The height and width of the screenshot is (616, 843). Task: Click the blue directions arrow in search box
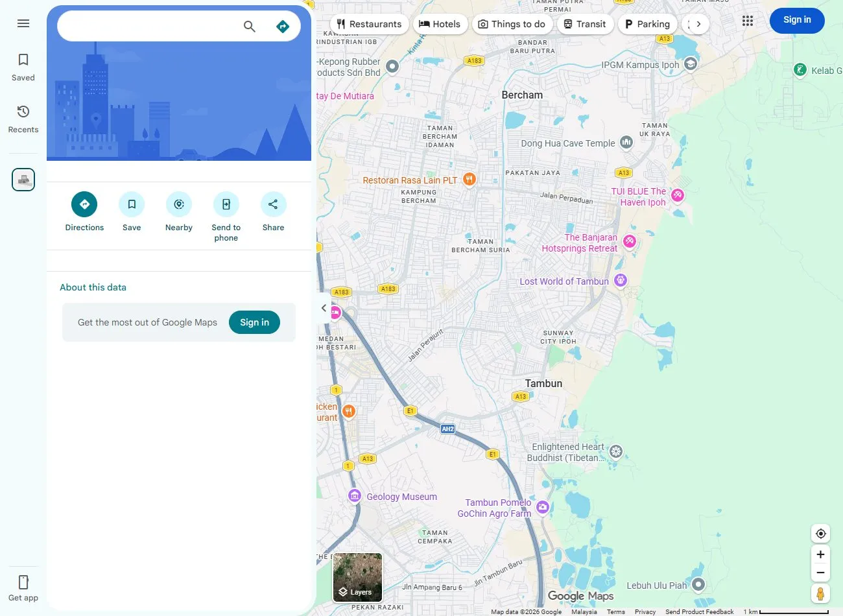point(283,27)
